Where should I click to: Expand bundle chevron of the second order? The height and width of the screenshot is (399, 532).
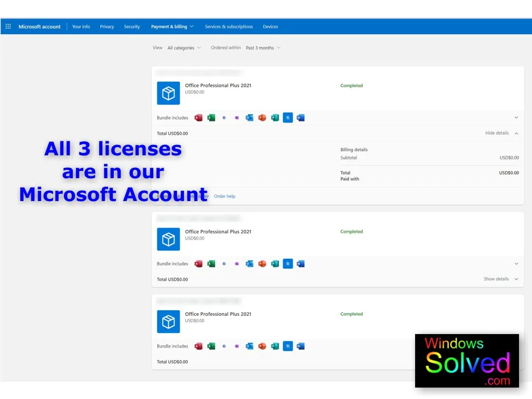coord(516,263)
